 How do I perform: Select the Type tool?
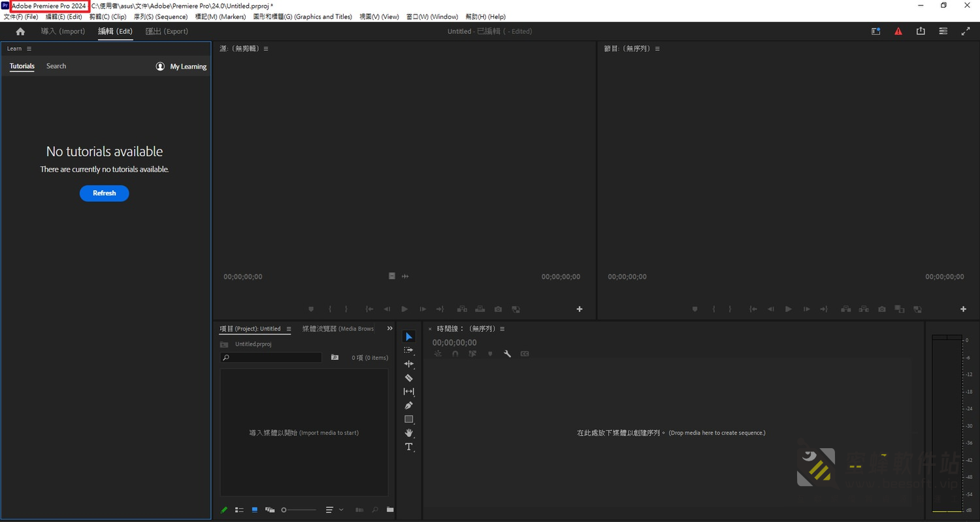[x=409, y=447]
